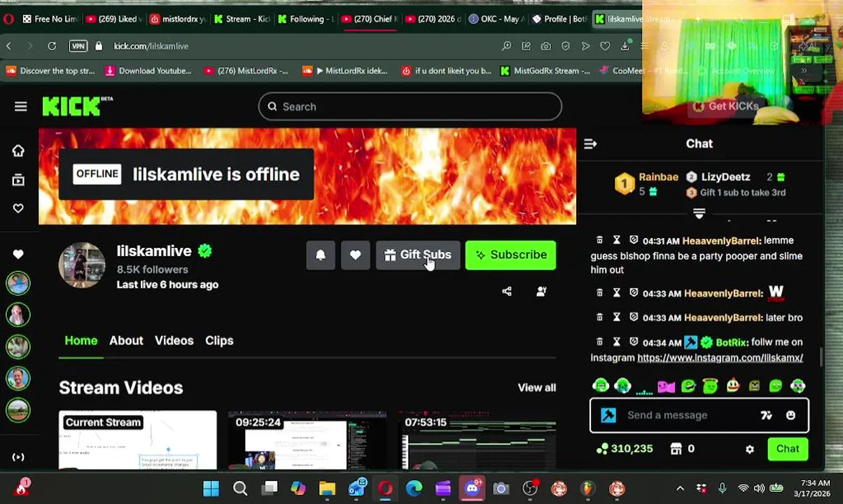
Task: Open the 09:25:24 stream video
Action: pyautogui.click(x=307, y=440)
